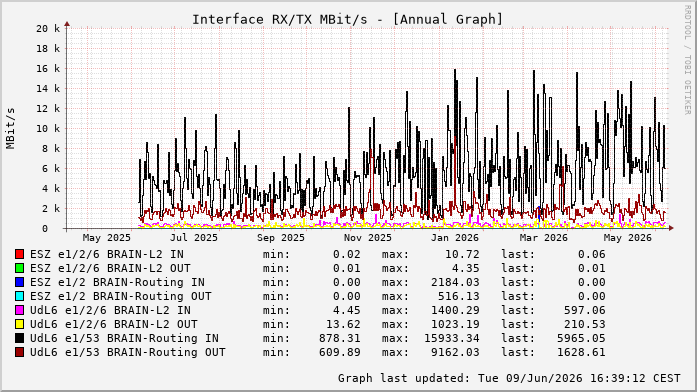
Task: Click the 'Jan 2026' x-axis label
Action: (455, 238)
